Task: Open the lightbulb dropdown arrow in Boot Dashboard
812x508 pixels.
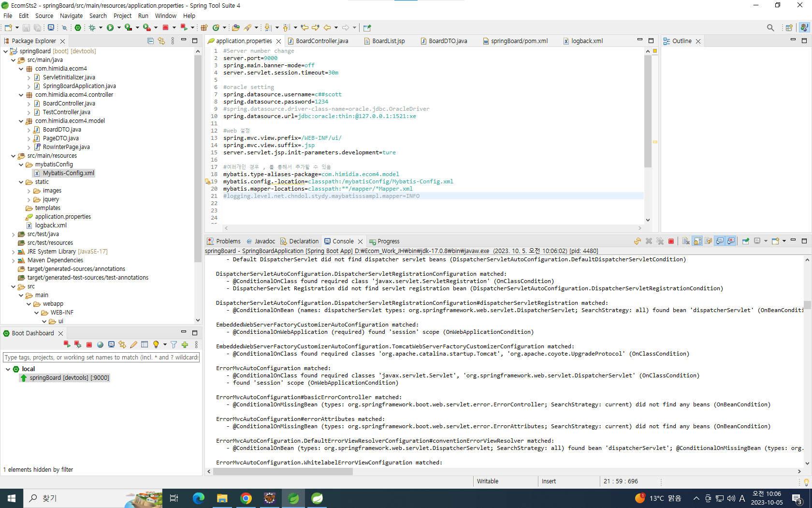Action: pyautogui.click(x=165, y=344)
